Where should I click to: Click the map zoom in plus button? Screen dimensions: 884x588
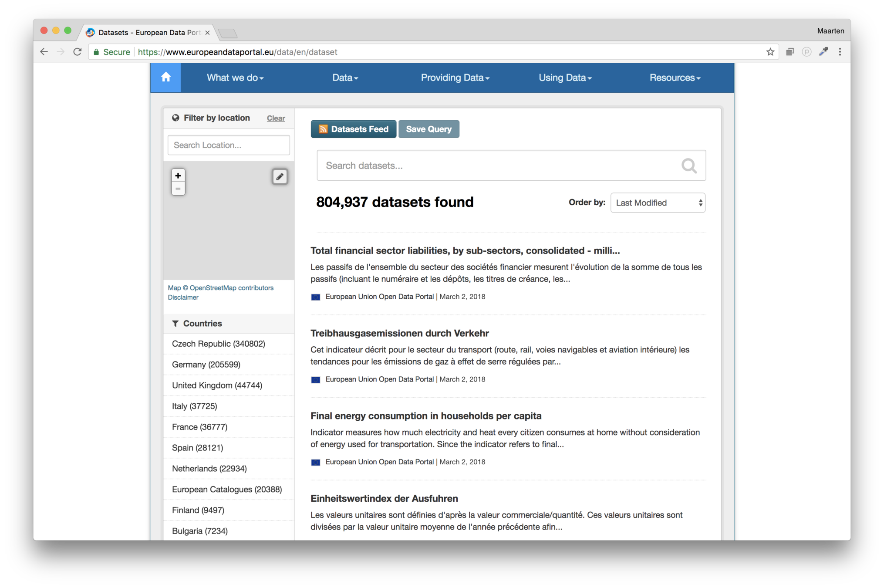[178, 176]
